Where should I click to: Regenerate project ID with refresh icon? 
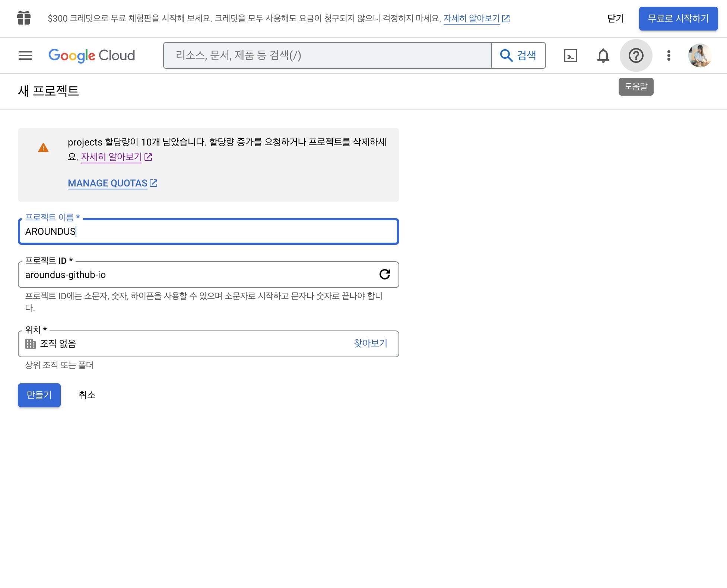click(384, 274)
